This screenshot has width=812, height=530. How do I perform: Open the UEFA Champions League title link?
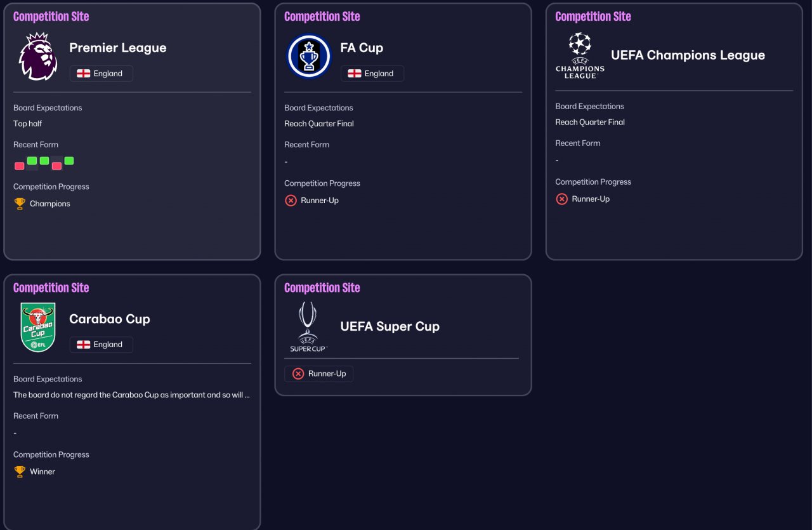688,55
